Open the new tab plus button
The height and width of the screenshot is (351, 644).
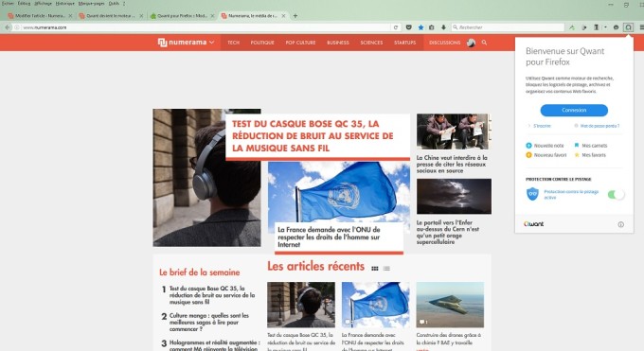[295, 16]
